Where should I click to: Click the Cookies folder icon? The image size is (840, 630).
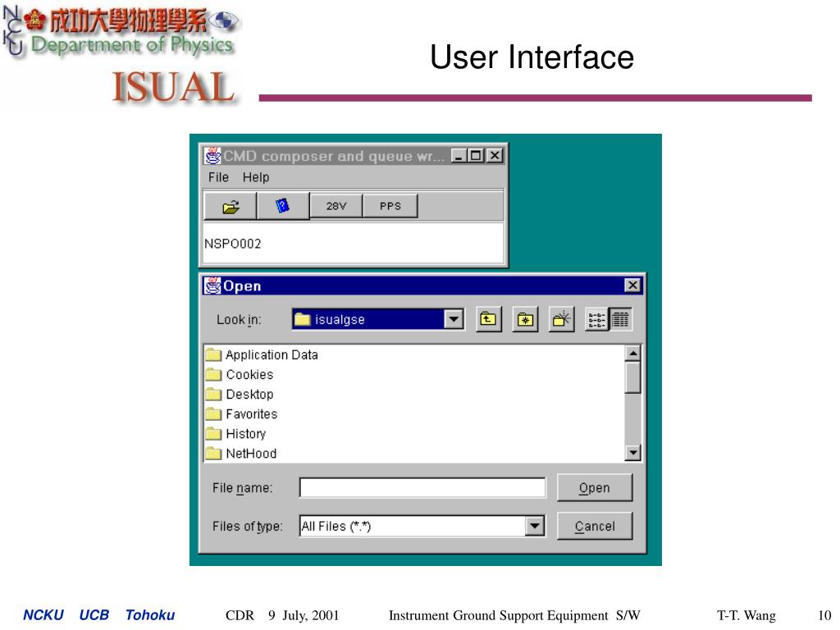coord(213,374)
